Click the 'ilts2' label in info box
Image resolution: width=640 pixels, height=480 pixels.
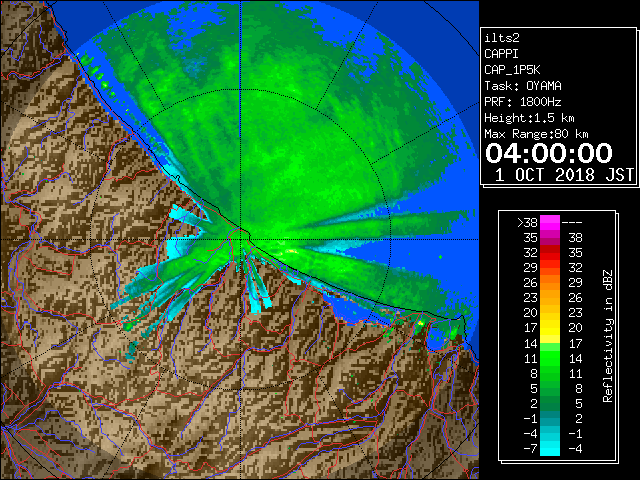tap(502, 38)
